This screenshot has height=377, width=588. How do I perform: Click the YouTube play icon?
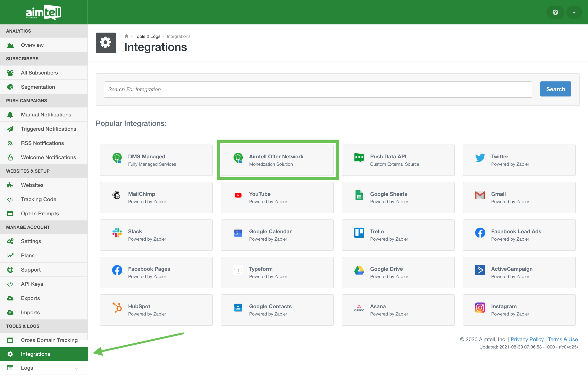tap(238, 195)
